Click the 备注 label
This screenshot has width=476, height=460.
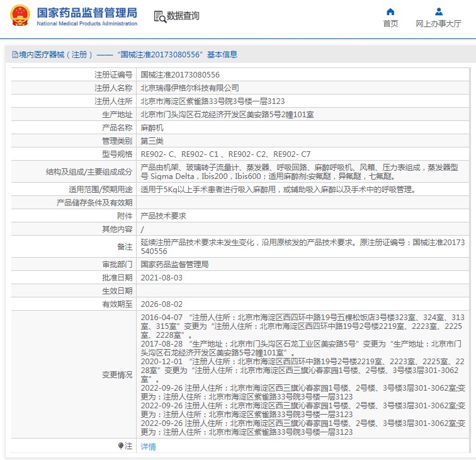pyautogui.click(x=125, y=247)
